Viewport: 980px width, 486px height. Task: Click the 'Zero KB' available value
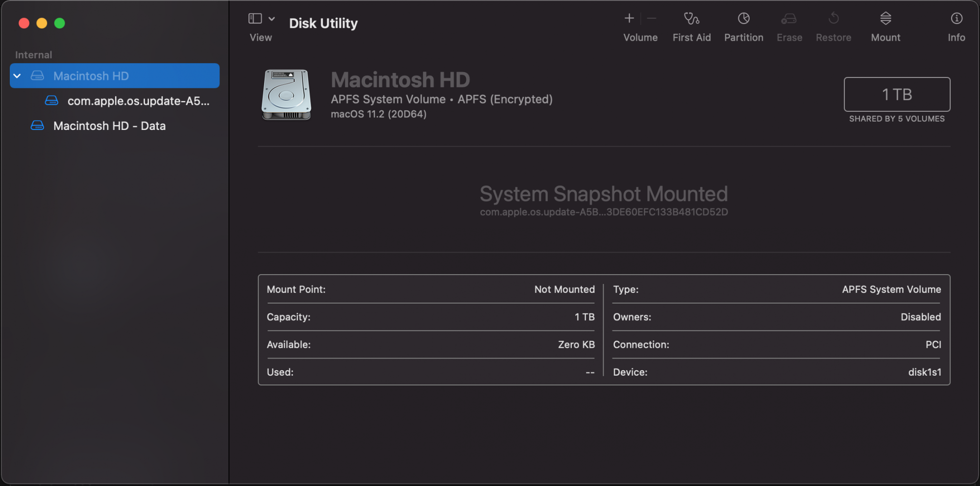coord(576,344)
